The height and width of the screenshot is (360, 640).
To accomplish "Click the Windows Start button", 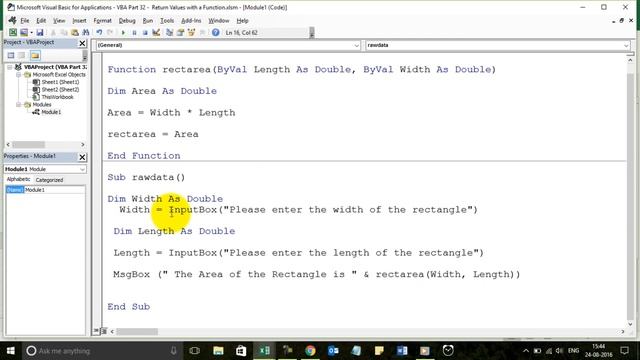I will (x=11, y=351).
